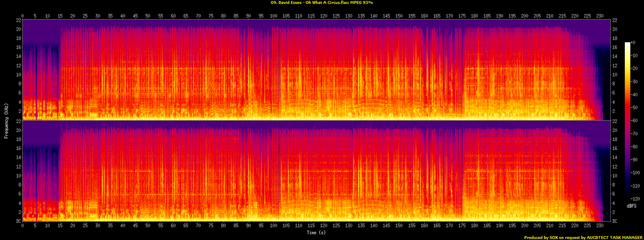Screen dimensions: 644x240
Task: Select the "-90" value on the color scale
Action: (x=634, y=161)
